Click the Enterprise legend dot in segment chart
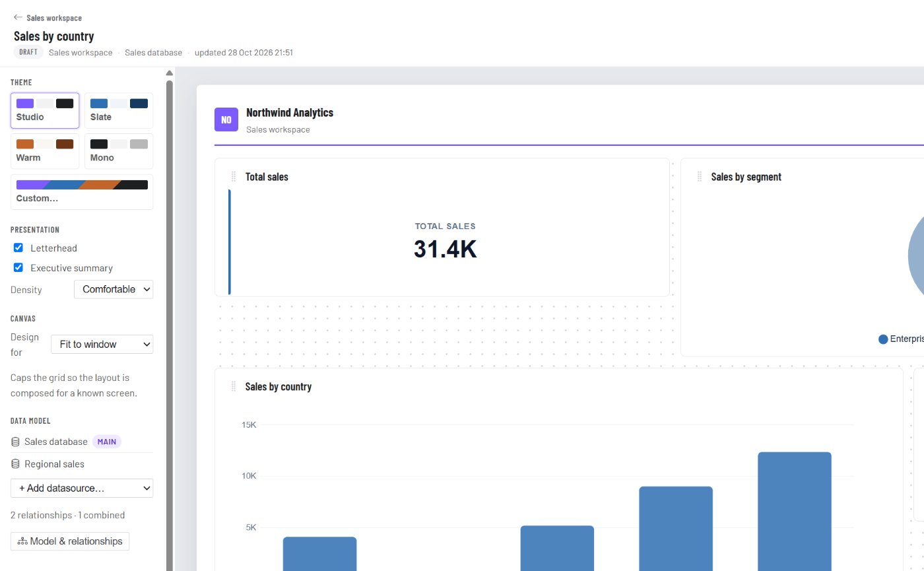This screenshot has width=924, height=571. tap(883, 339)
